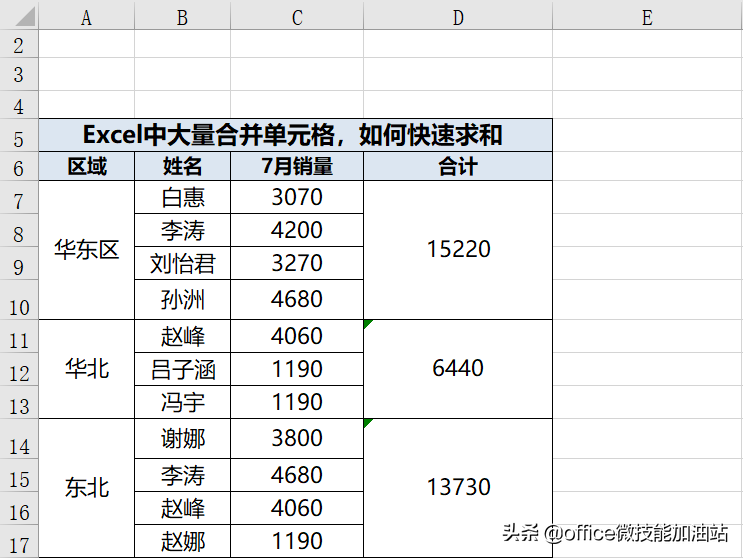Click the '合计' header cell

[458, 166]
